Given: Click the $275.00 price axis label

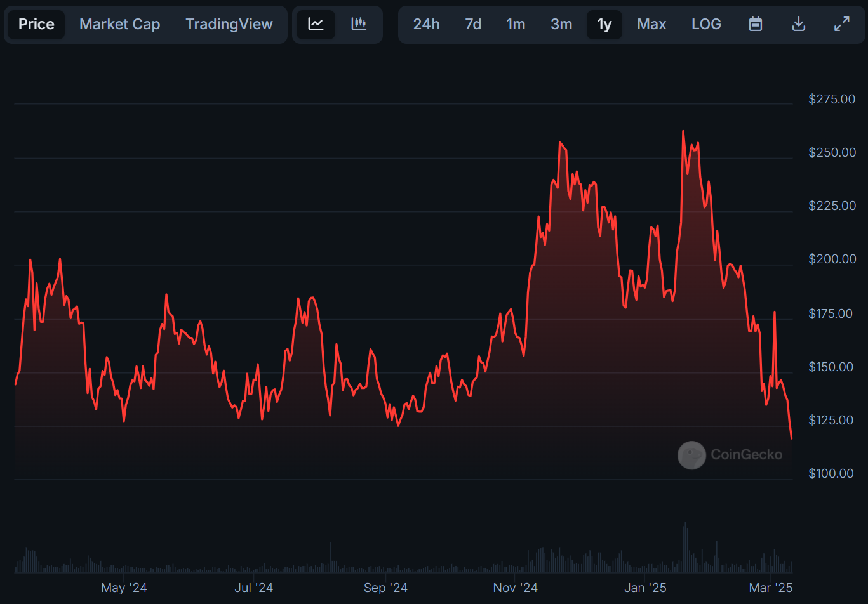Looking at the screenshot, I should click(x=832, y=99).
